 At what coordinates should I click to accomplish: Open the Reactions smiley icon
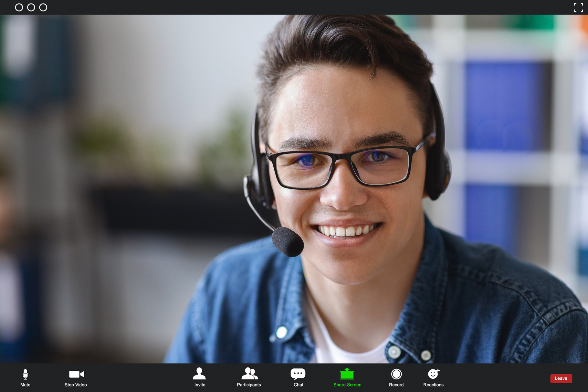coord(433,374)
